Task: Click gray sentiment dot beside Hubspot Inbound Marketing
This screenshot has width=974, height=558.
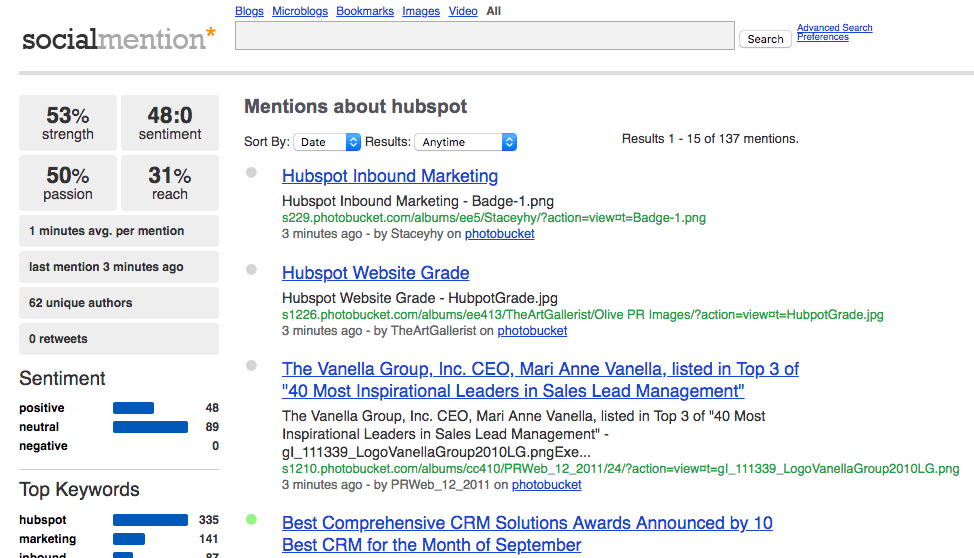Action: [x=251, y=173]
